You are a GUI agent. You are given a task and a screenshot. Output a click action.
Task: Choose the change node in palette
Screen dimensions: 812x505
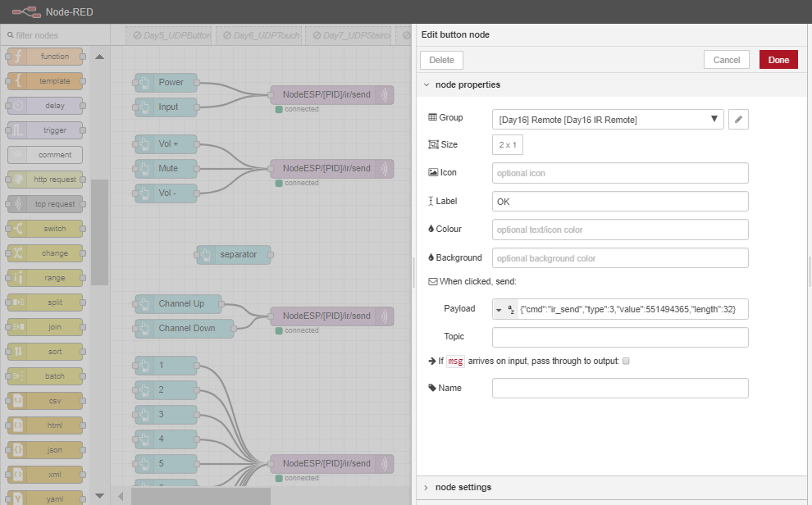coord(45,253)
